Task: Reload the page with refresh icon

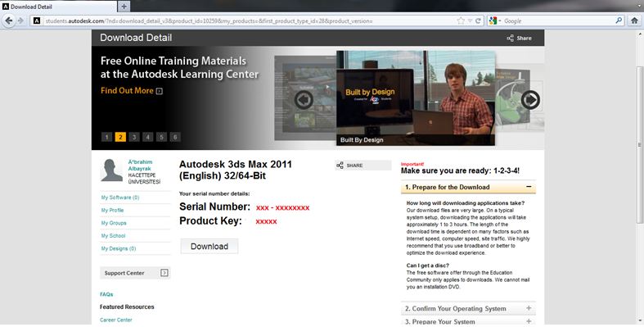Action: tap(478, 20)
